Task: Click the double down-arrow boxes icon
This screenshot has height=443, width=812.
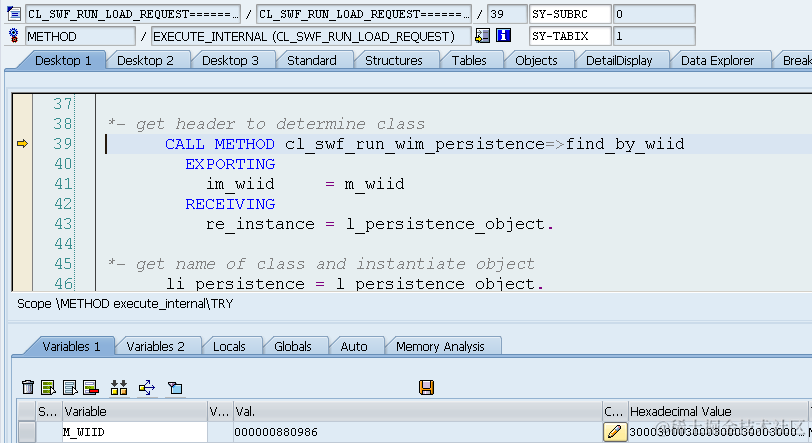Action: click(x=119, y=387)
